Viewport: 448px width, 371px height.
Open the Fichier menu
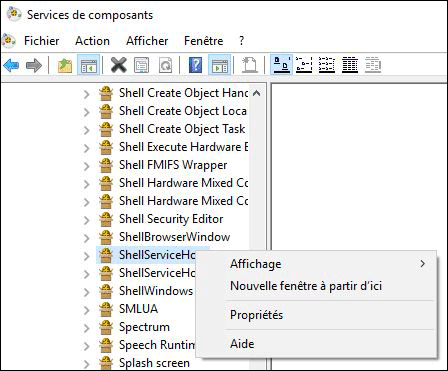pyautogui.click(x=42, y=41)
